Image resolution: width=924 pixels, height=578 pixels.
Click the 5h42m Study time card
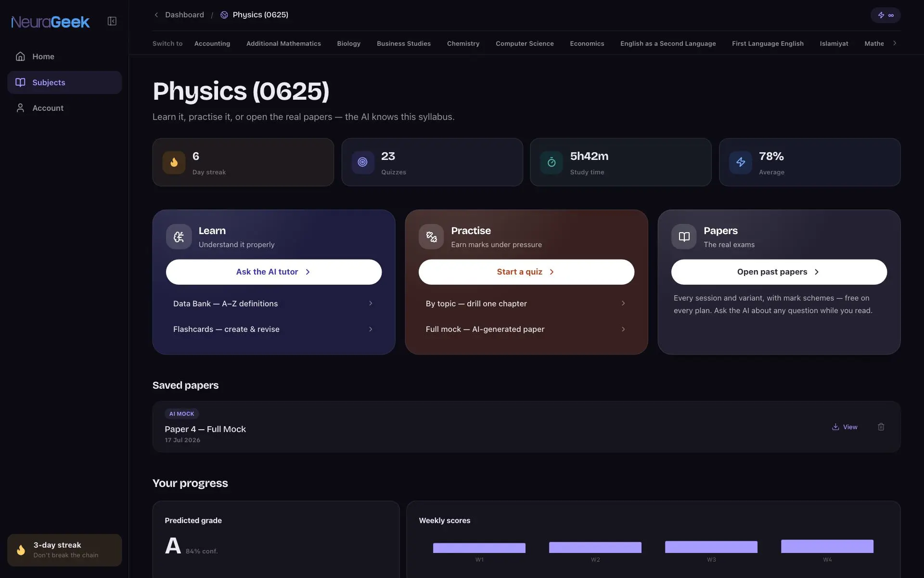point(621,162)
